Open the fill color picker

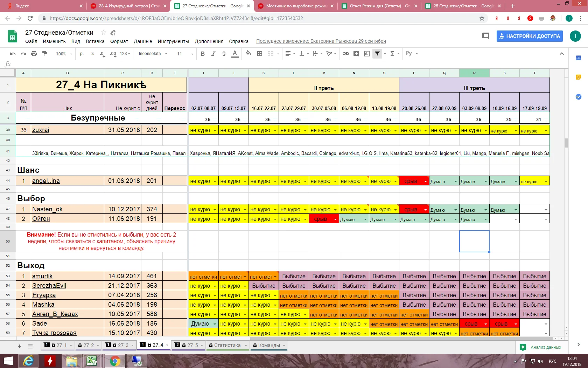(248, 54)
